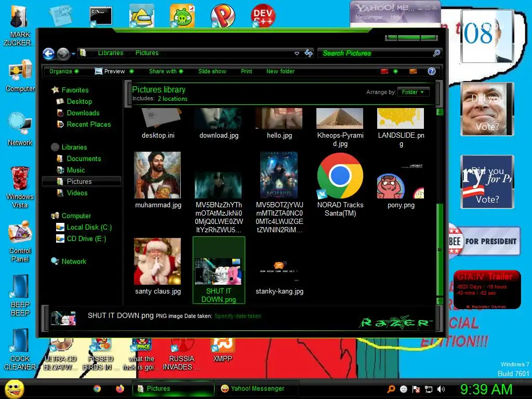This screenshot has height=399, width=532.
Task: Select Computer in the navigation pane
Action: pos(76,216)
